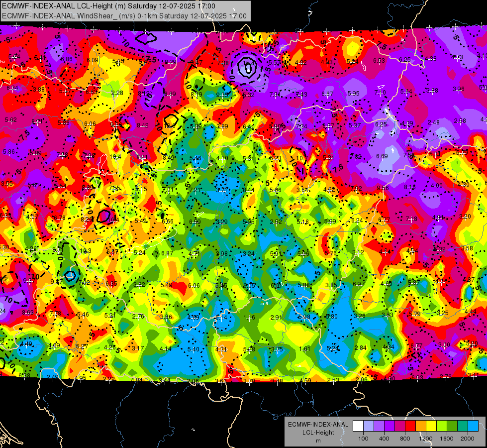Click the grid value '3.17'
Screen dimensions: 487x448
click(138, 348)
